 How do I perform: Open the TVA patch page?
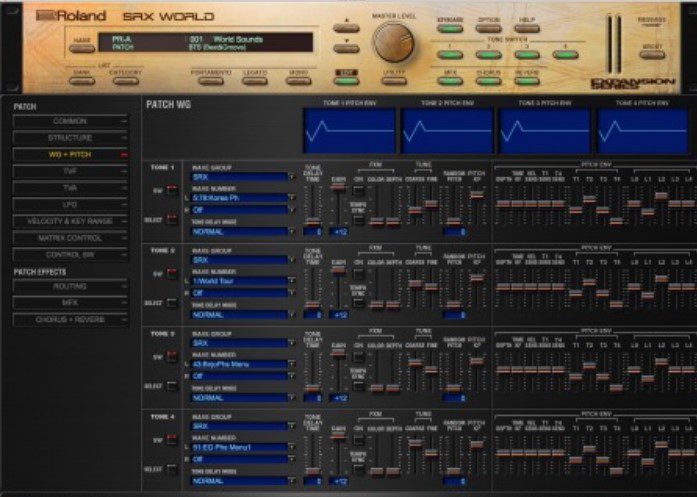pyautogui.click(x=70, y=188)
